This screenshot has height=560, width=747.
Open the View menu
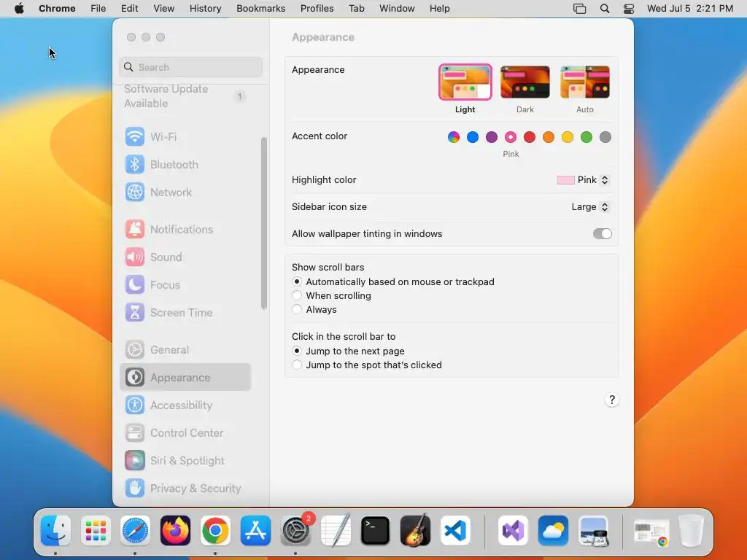164,9
